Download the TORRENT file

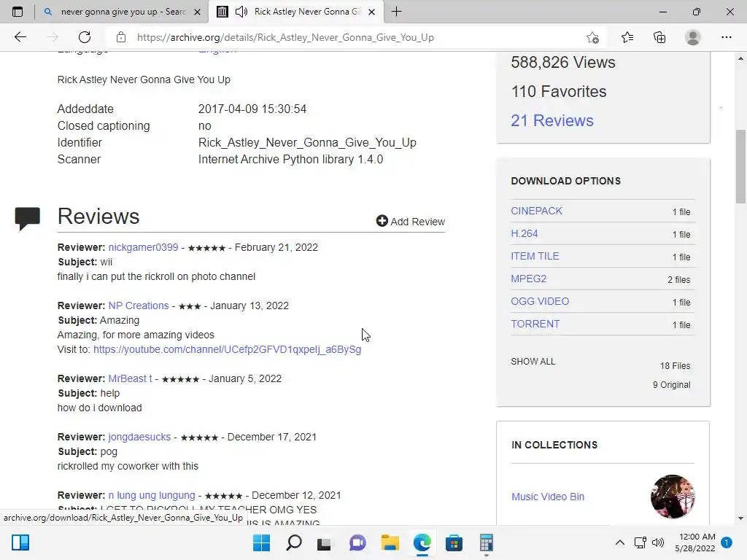tap(535, 324)
